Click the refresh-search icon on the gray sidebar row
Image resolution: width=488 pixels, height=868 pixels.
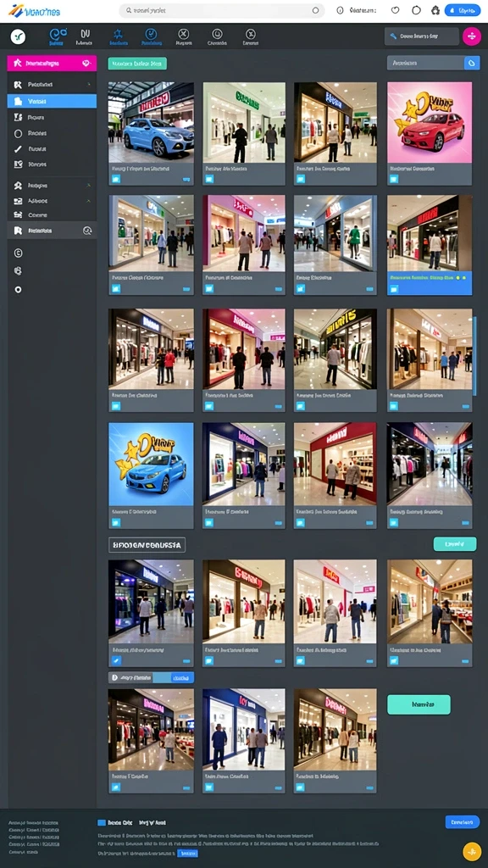(87, 231)
